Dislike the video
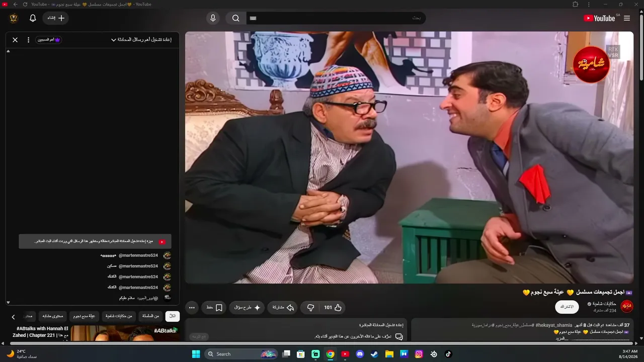Screen dimensions: 644x362 [310, 307]
